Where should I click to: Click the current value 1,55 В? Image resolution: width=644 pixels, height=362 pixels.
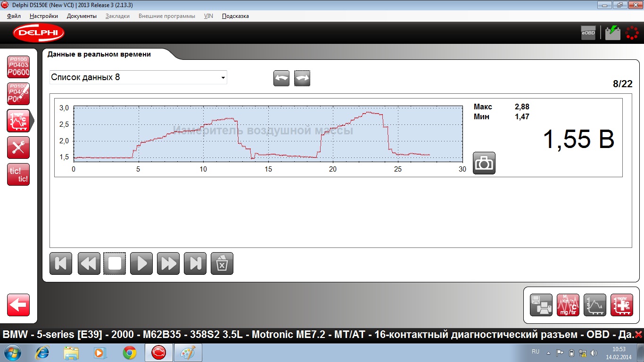coord(579,139)
